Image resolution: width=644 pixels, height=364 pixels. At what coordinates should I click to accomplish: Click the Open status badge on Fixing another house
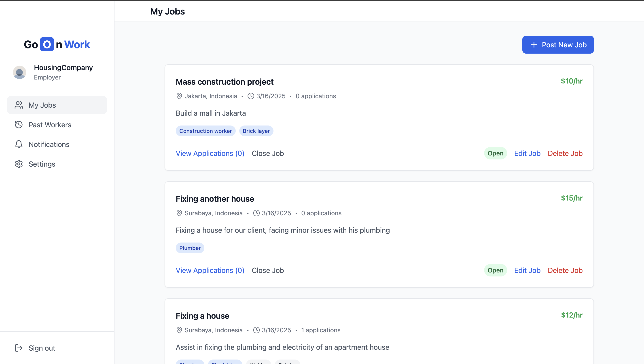coord(495,270)
